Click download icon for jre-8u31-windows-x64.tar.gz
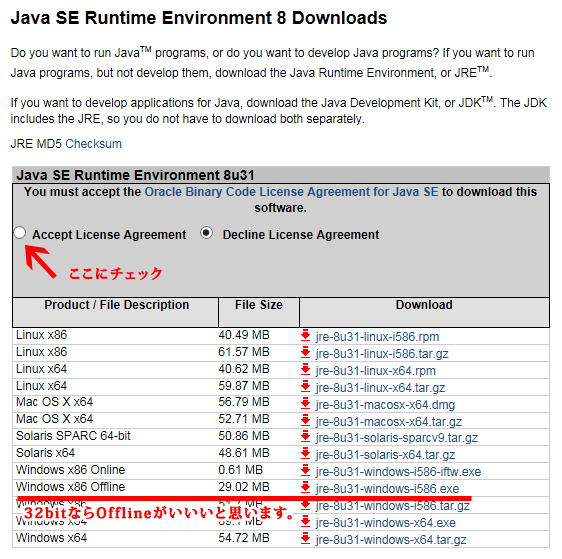The height and width of the screenshot is (559, 562). [x=305, y=539]
